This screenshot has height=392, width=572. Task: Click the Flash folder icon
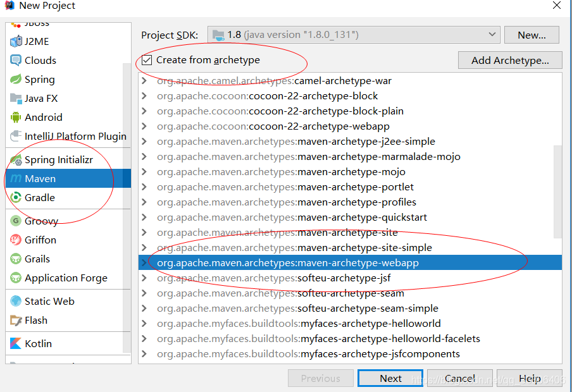point(16,320)
